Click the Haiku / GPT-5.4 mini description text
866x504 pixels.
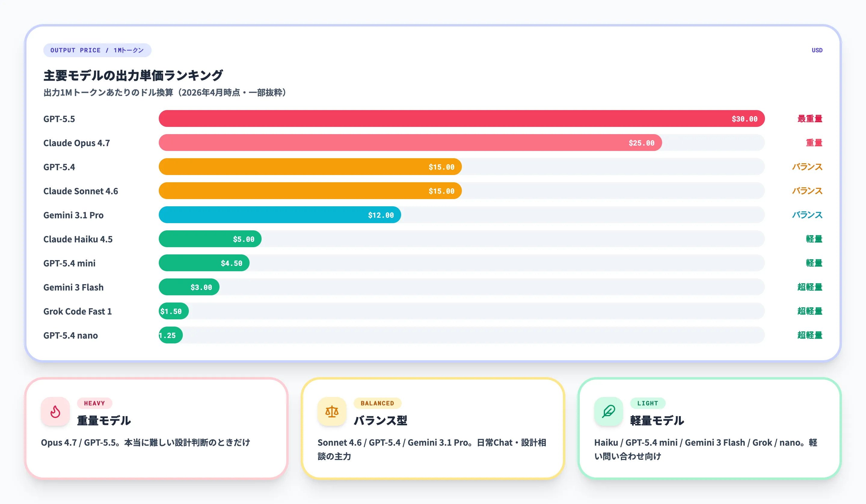[x=706, y=449]
